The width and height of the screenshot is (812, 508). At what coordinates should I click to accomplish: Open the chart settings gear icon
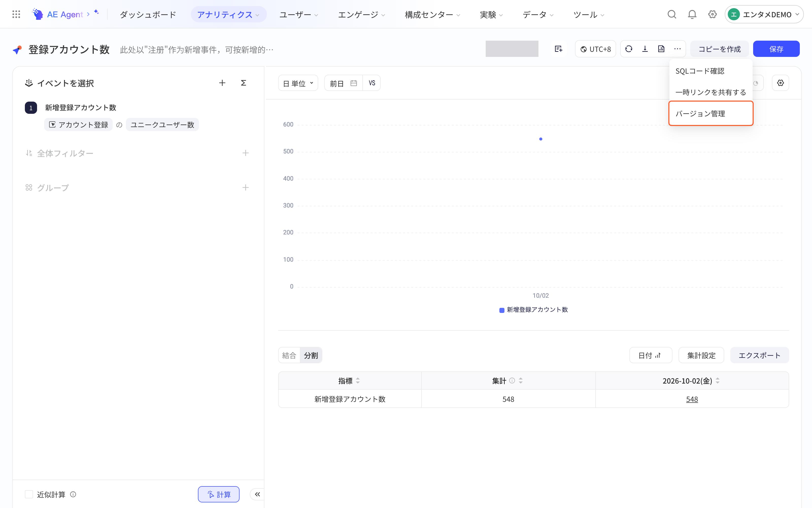coord(781,83)
